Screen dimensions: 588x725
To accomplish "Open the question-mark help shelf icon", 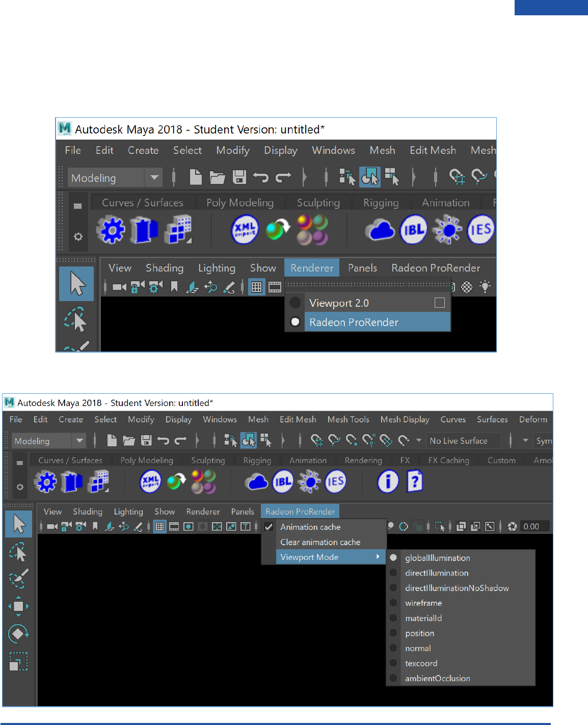I will click(x=415, y=481).
